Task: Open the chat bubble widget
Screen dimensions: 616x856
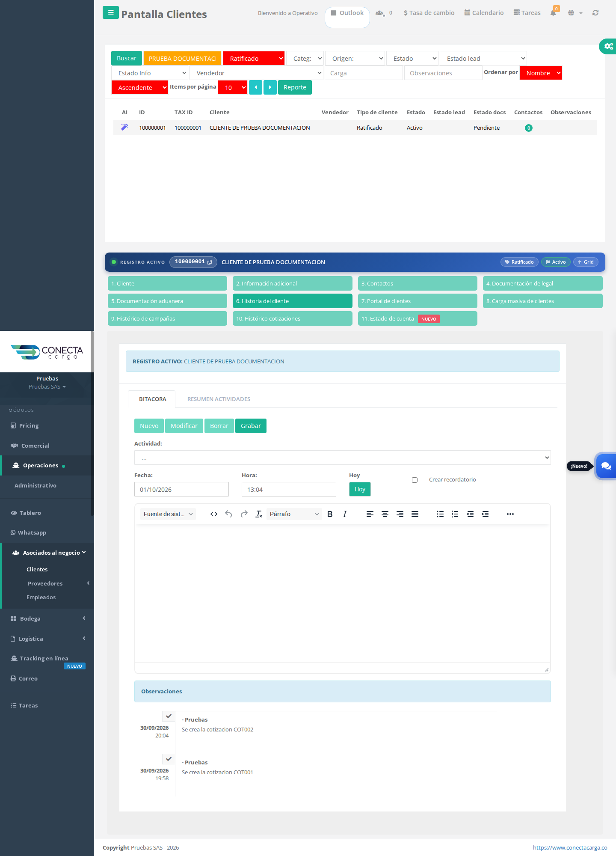Action: [x=606, y=466]
